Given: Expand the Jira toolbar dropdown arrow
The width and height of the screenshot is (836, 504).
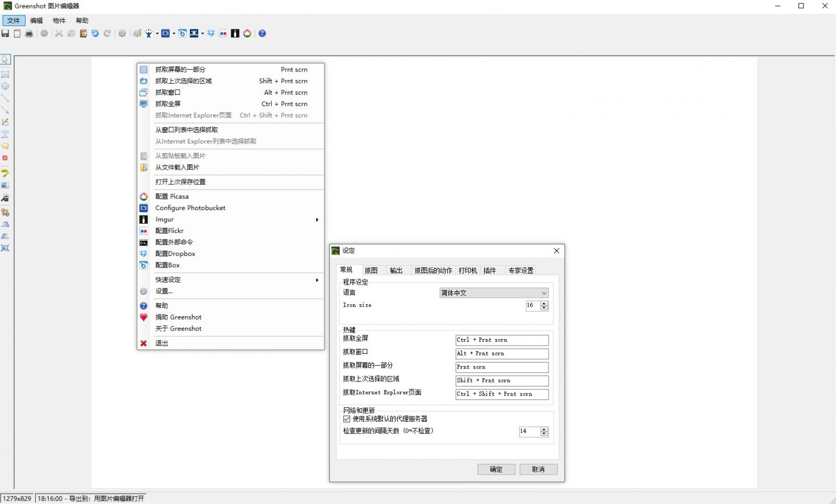Looking at the screenshot, I should pos(157,34).
